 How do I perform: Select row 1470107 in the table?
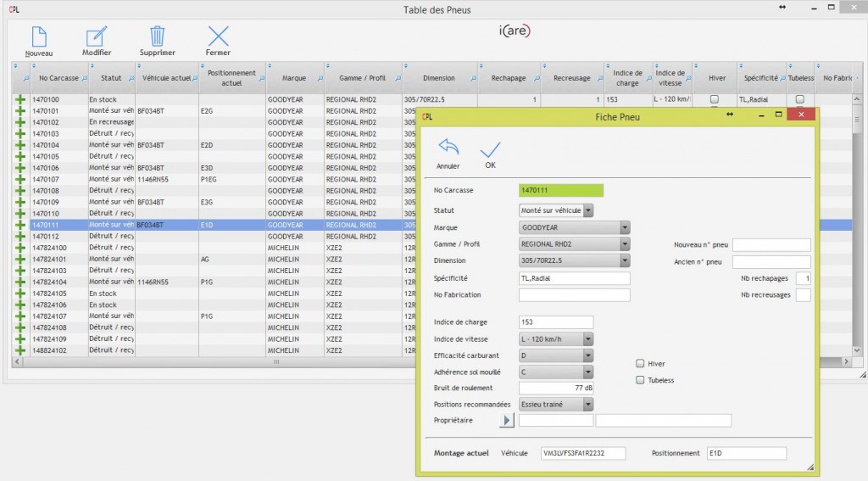(x=216, y=180)
